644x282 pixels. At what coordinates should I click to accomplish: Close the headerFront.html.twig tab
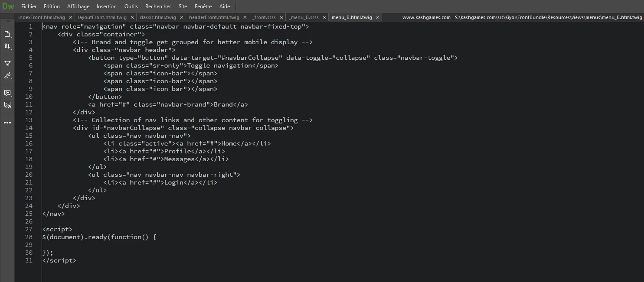pos(244,18)
